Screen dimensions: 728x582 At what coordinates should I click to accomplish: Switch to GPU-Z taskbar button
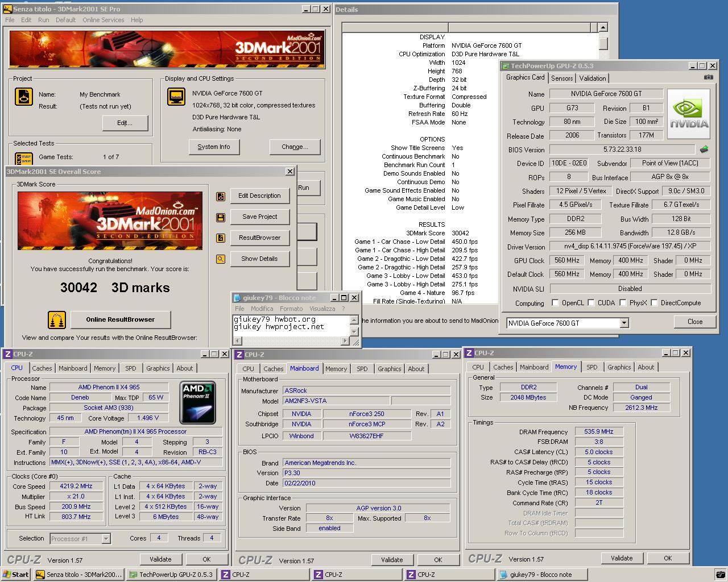[171, 575]
